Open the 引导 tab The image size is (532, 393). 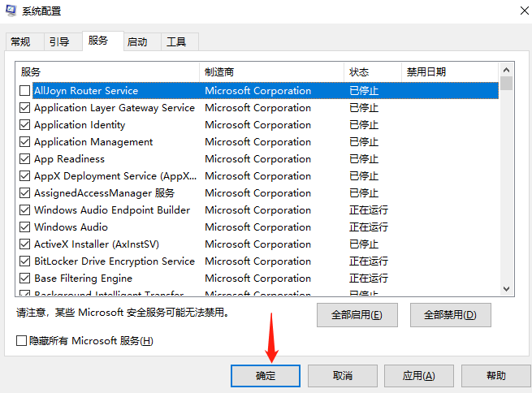tap(59, 42)
